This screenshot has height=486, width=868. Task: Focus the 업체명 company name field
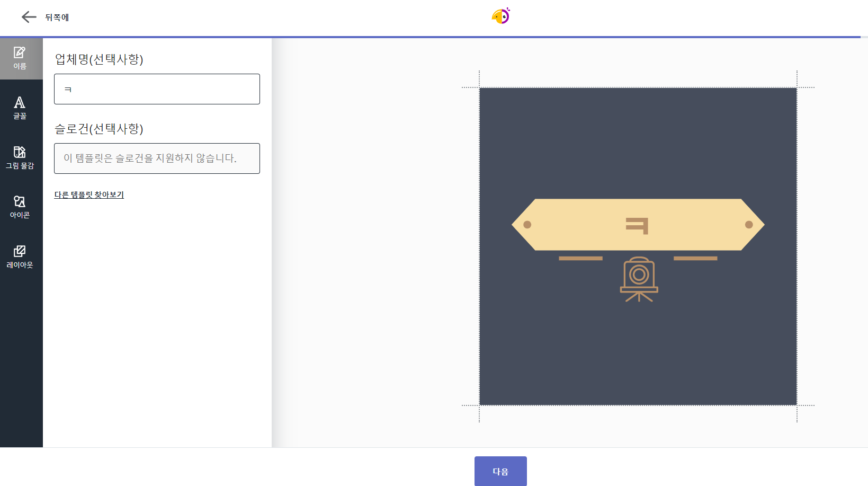point(157,89)
